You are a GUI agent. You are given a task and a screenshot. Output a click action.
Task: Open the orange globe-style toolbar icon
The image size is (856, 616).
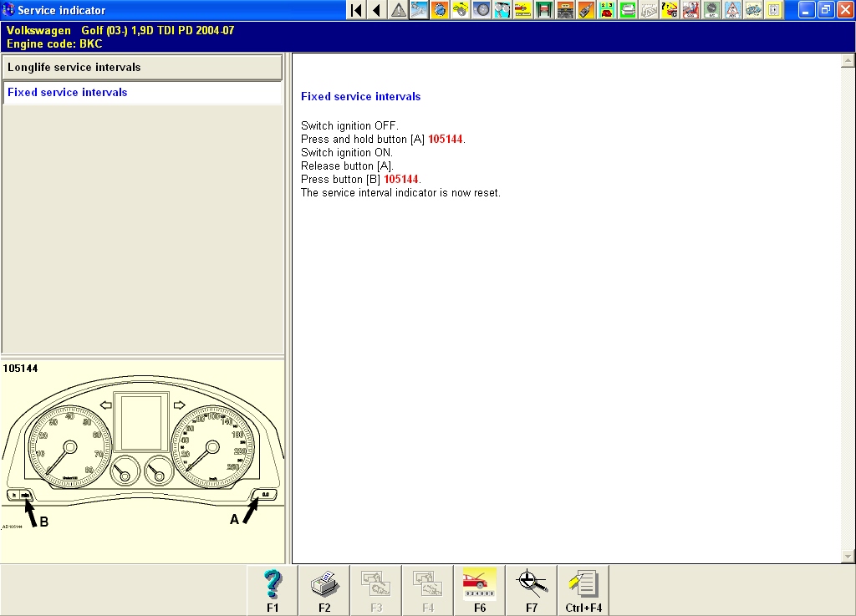(440, 10)
